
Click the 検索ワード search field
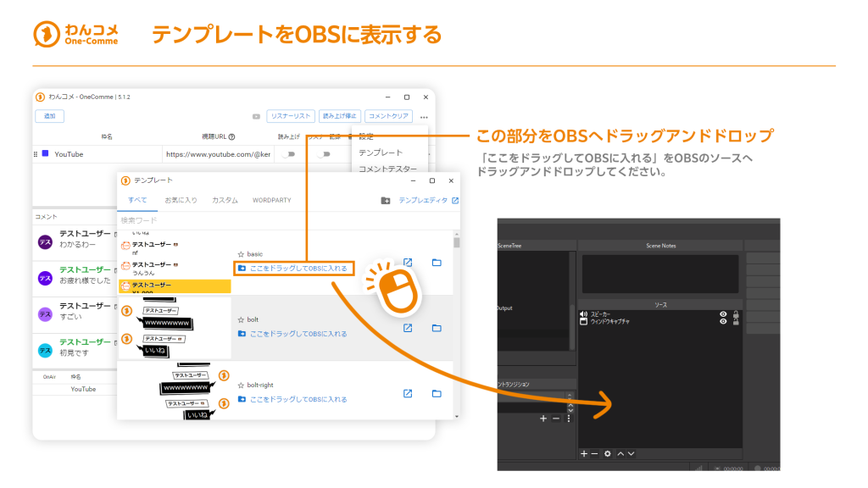pos(288,220)
